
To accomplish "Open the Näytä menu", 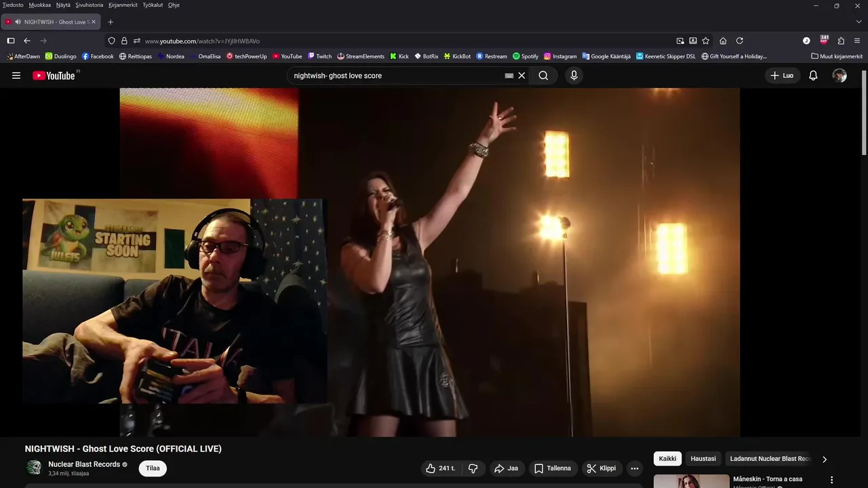I will click(63, 5).
